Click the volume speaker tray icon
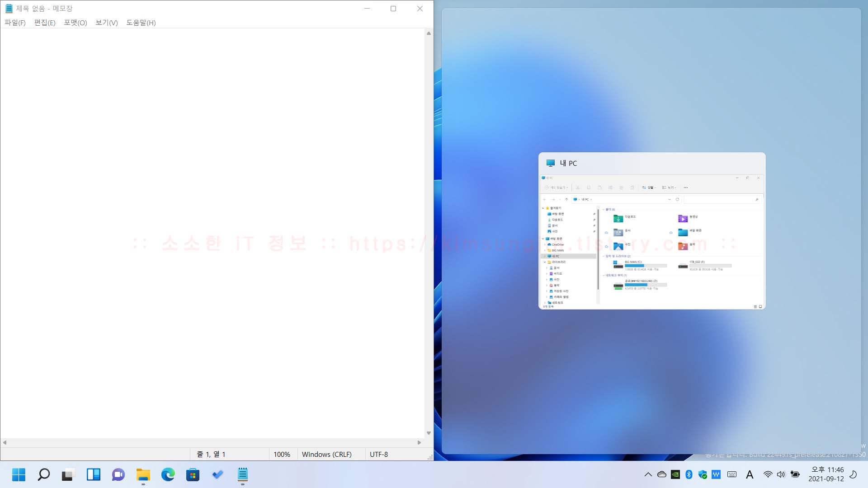Viewport: 868px width, 488px height. pyautogui.click(x=781, y=474)
